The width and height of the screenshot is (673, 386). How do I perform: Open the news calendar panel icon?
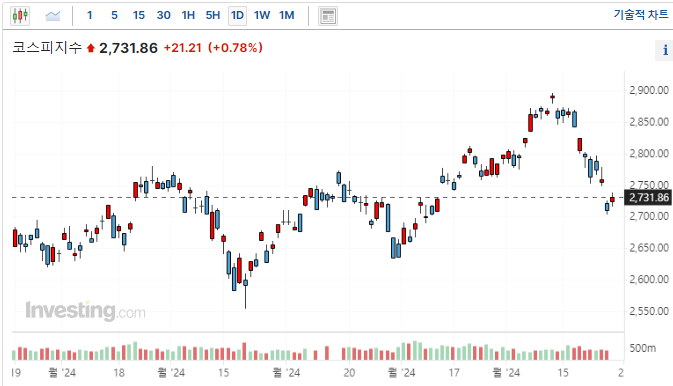pos(327,16)
